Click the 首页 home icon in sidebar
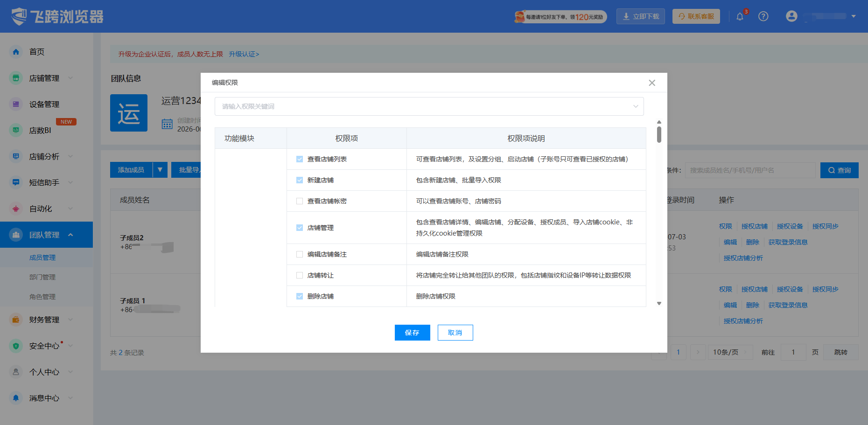This screenshot has width=868, height=425. [16, 52]
